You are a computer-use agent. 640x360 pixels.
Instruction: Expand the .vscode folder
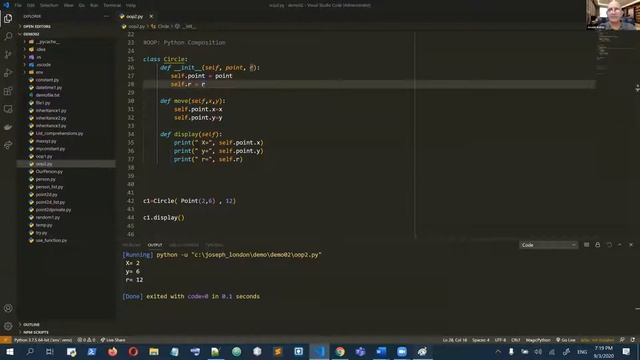pyautogui.click(x=43, y=64)
